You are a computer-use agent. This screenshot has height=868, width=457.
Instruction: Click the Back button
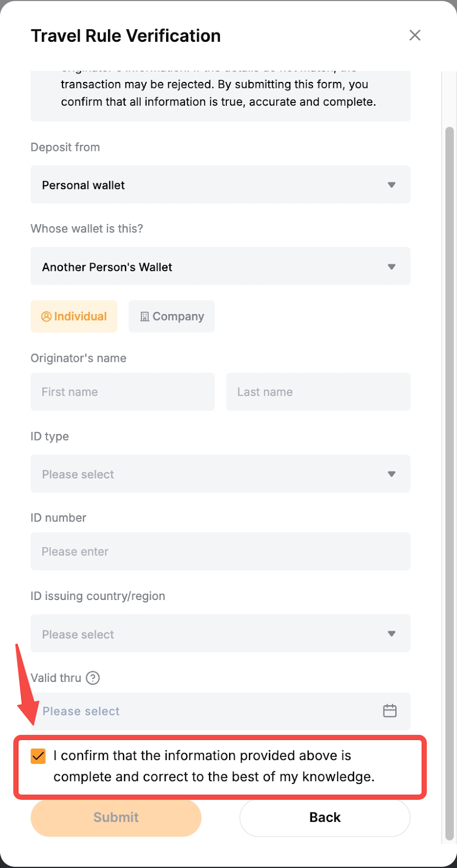[x=325, y=818]
